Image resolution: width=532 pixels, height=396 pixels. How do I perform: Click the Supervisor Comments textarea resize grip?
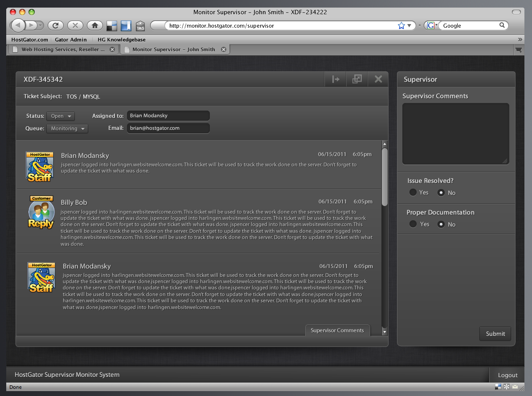click(505, 161)
